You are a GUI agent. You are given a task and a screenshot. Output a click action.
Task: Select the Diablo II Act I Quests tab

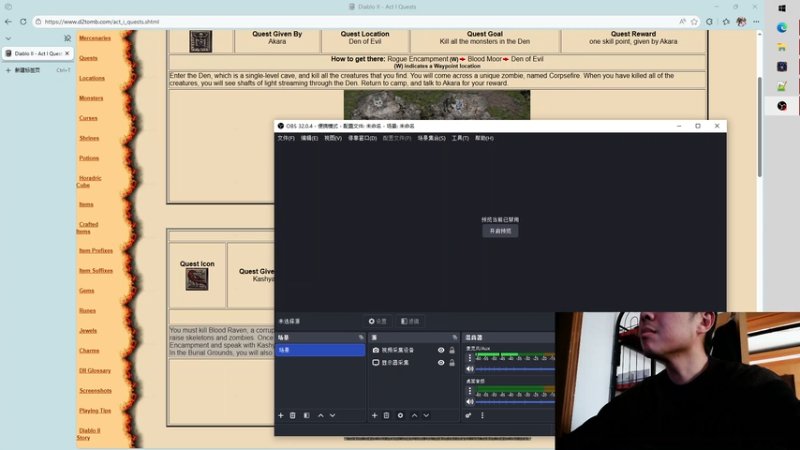click(x=37, y=53)
